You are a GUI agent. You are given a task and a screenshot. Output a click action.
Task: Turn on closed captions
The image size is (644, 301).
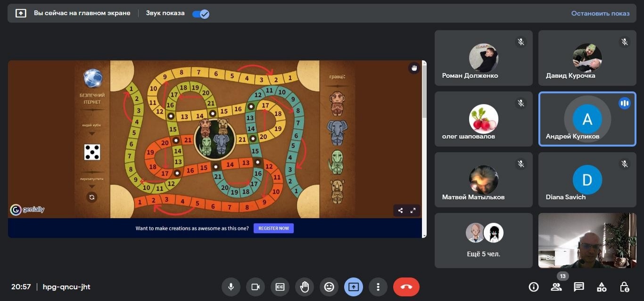280,286
